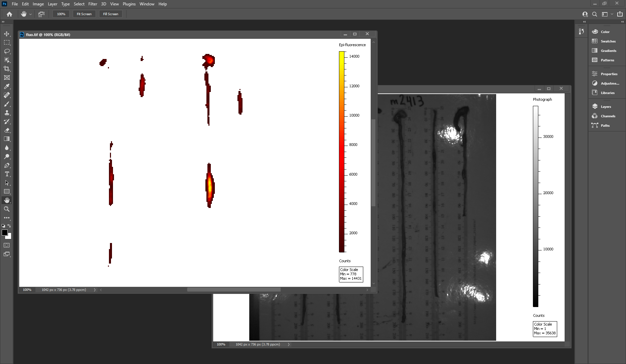Image resolution: width=626 pixels, height=364 pixels.
Task: Select the Move tool
Action: tap(7, 34)
